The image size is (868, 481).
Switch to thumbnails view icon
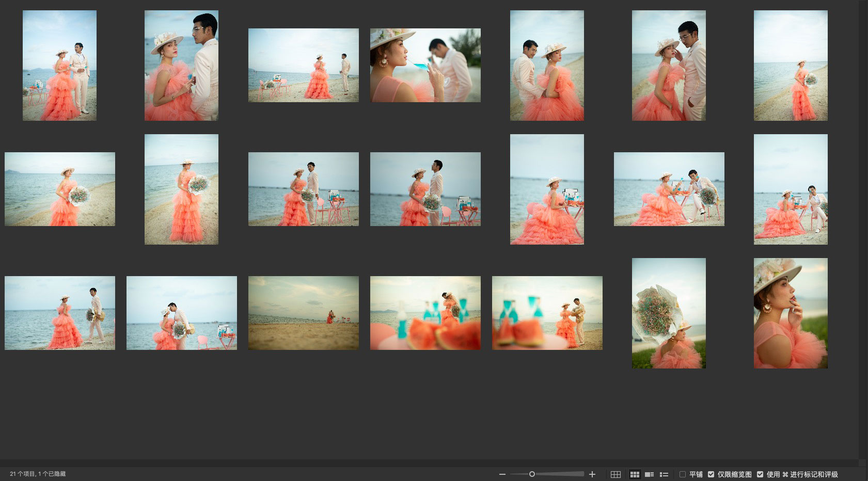[x=635, y=474]
